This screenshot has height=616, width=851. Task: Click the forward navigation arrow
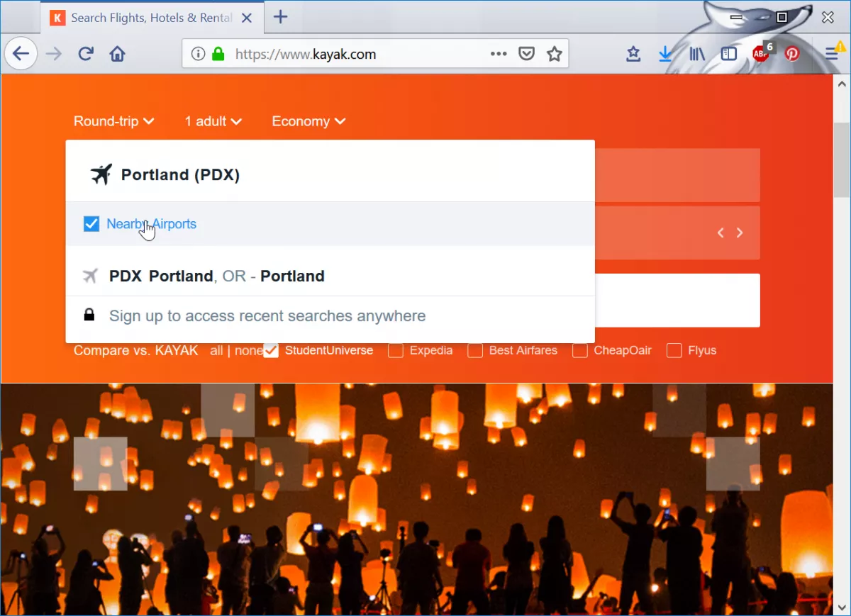pyautogui.click(x=54, y=54)
